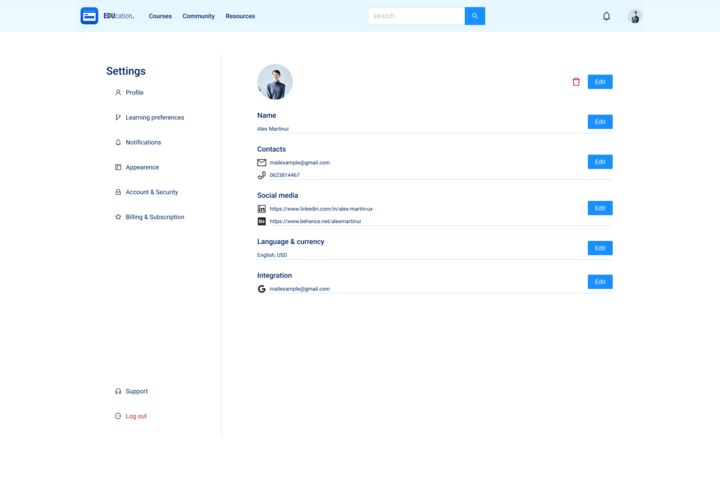
Task: Edit the Social media section
Action: click(x=600, y=208)
